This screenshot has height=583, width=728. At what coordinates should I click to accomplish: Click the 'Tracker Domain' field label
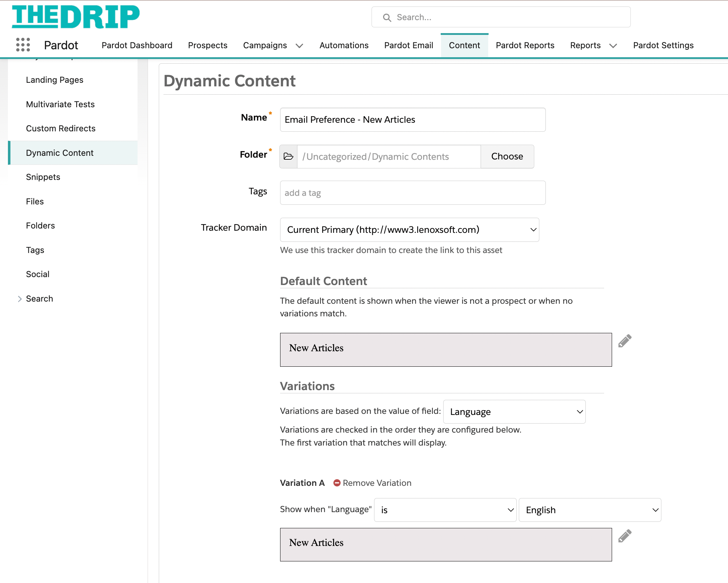click(234, 227)
